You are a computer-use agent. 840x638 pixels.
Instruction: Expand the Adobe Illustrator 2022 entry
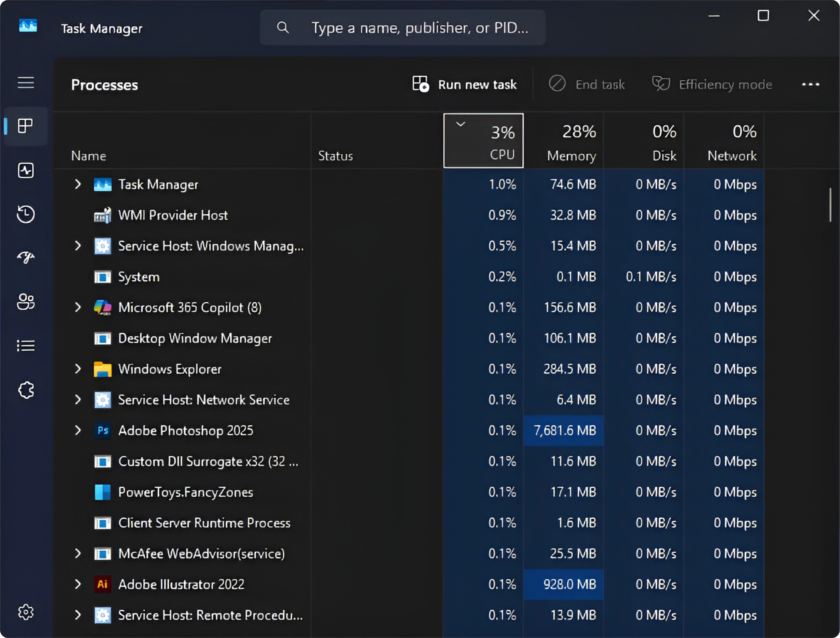[x=78, y=584]
